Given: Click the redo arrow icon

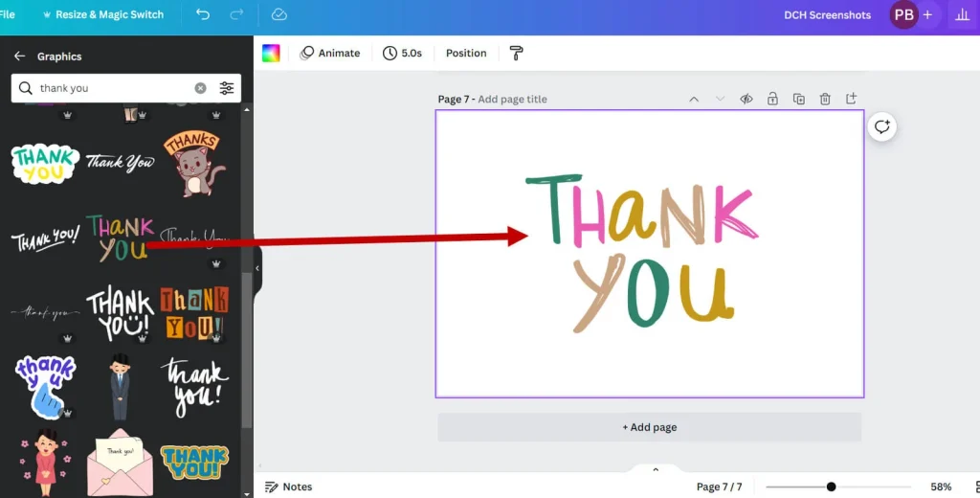Looking at the screenshot, I should point(236,14).
